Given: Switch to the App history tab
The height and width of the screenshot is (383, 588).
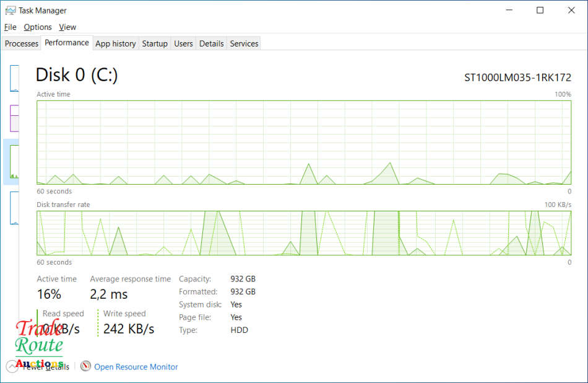Looking at the screenshot, I should (115, 44).
